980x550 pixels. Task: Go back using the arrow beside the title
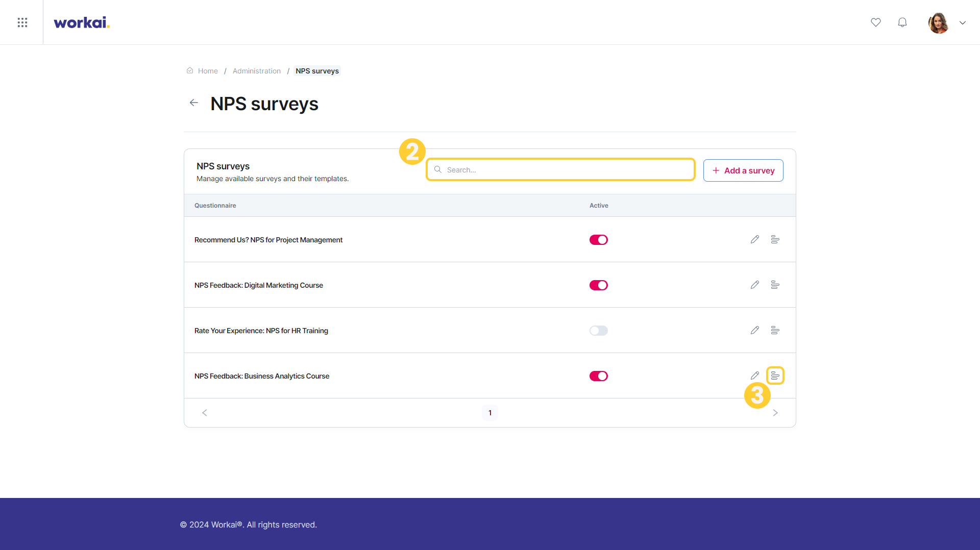click(194, 103)
